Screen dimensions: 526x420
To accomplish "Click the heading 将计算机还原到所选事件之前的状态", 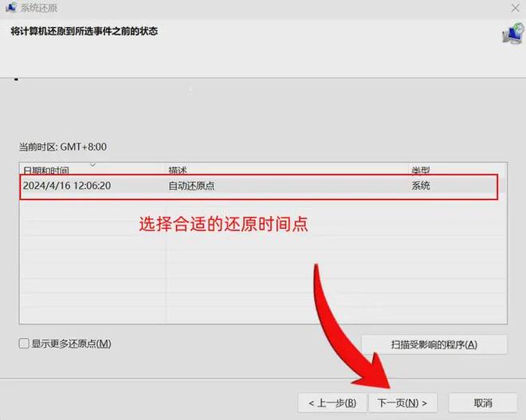I will point(84,31).
